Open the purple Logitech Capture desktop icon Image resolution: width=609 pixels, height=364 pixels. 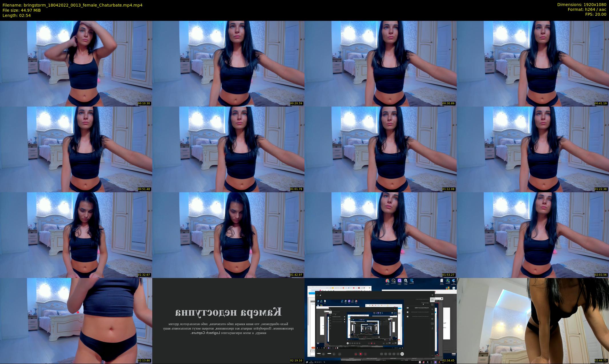coord(399,281)
